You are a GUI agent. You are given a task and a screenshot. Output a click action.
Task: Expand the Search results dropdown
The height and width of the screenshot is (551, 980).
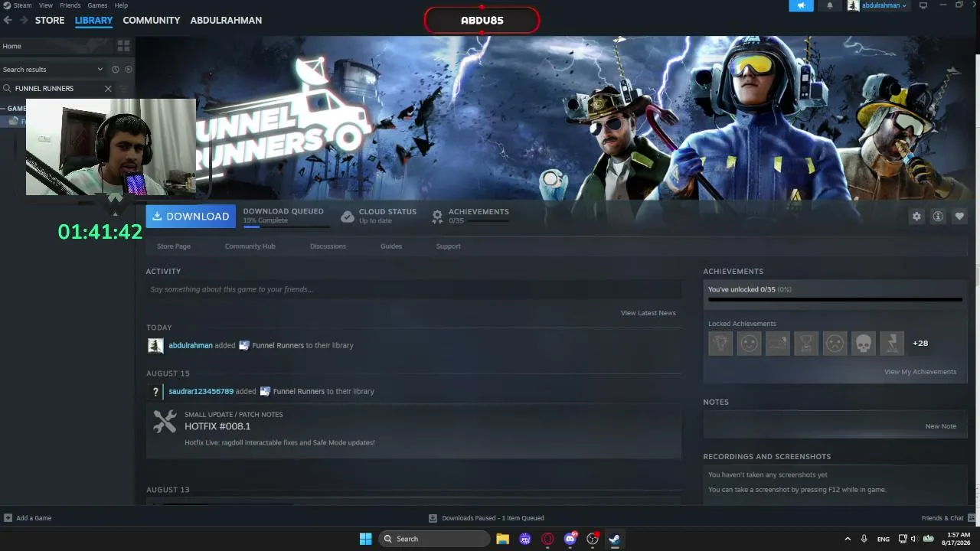(53, 69)
